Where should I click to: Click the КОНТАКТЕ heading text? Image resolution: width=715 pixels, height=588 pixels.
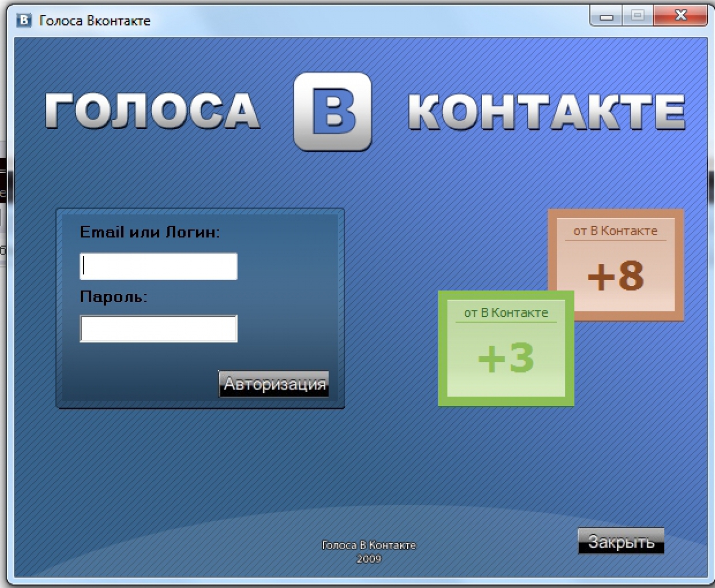[546, 112]
